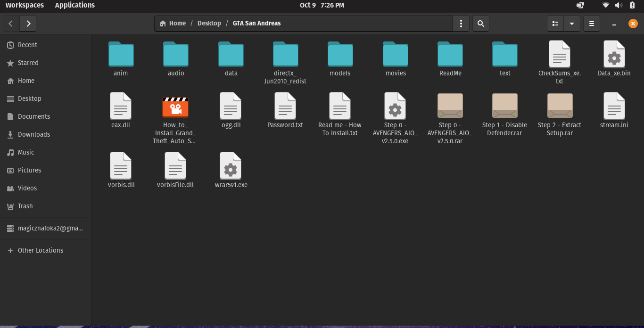Open Recent in the sidebar

click(x=45, y=45)
